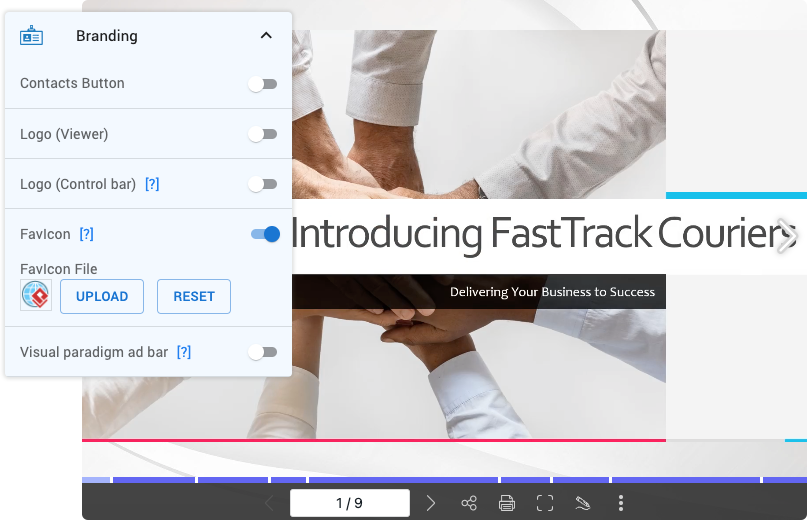Click the RESET button for FavIcon
Screen dimensions: 807x520
(194, 296)
